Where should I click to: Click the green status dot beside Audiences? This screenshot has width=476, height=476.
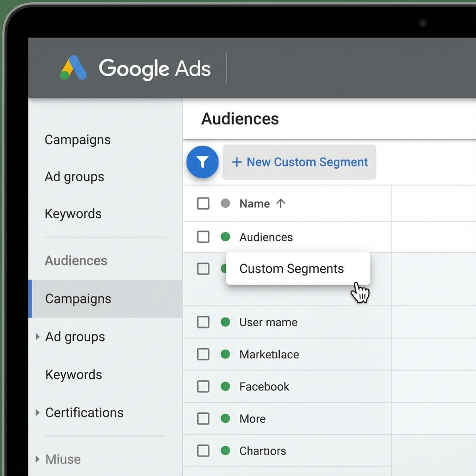[x=225, y=237]
